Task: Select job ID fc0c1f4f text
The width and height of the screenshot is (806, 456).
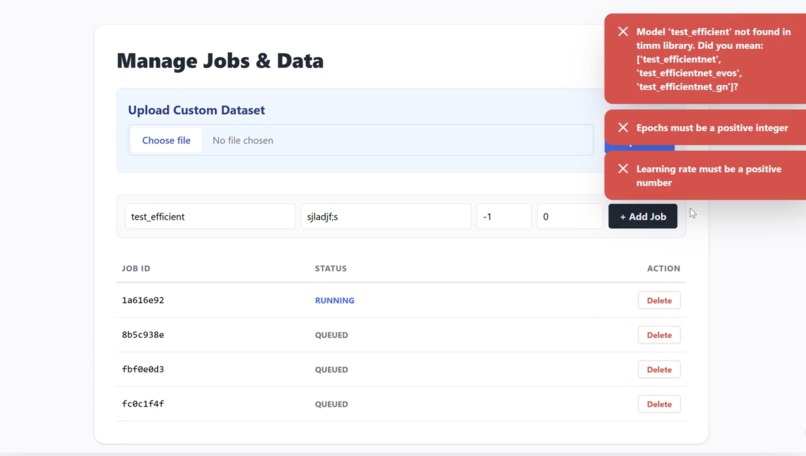Action: pos(143,404)
